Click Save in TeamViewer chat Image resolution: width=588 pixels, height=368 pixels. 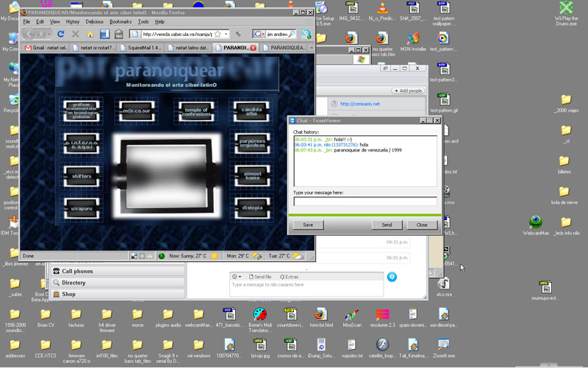pos(308,224)
